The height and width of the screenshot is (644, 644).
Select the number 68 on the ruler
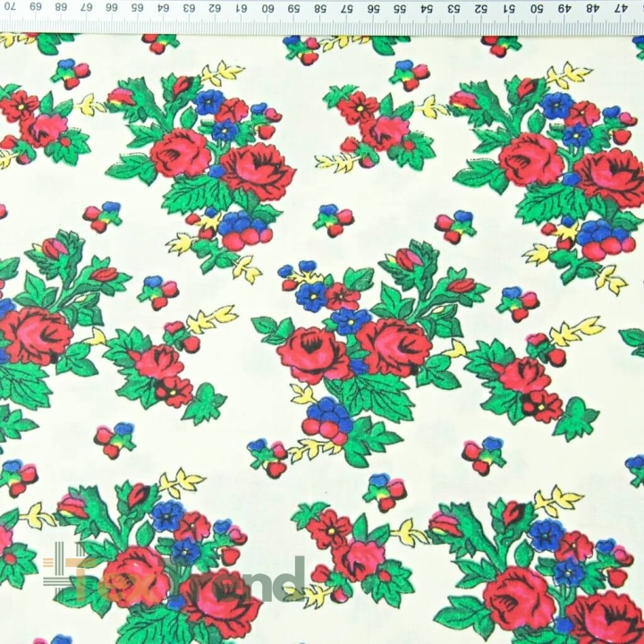click(x=61, y=7)
